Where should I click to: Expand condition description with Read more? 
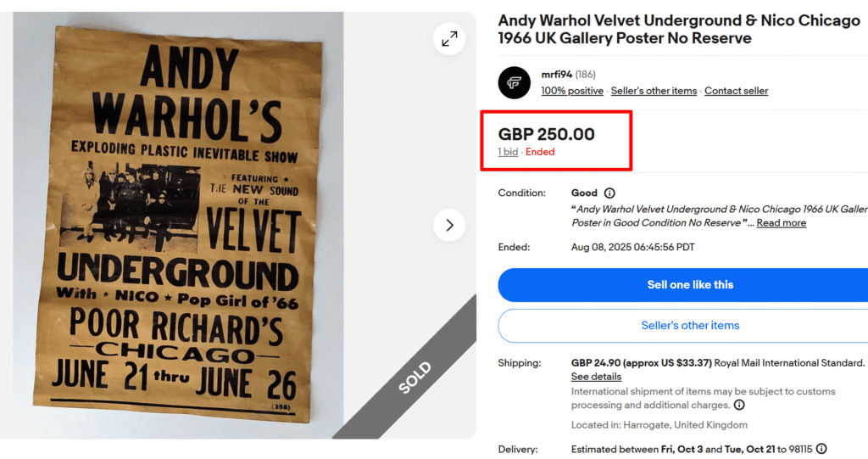(781, 223)
